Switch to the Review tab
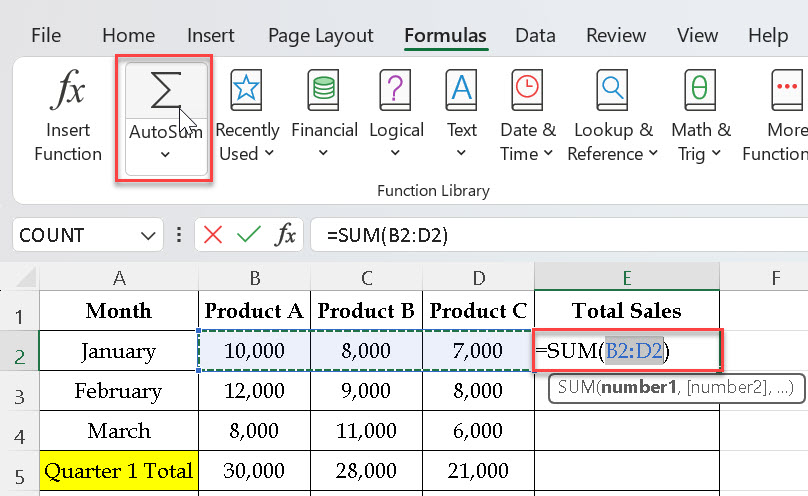 point(616,36)
